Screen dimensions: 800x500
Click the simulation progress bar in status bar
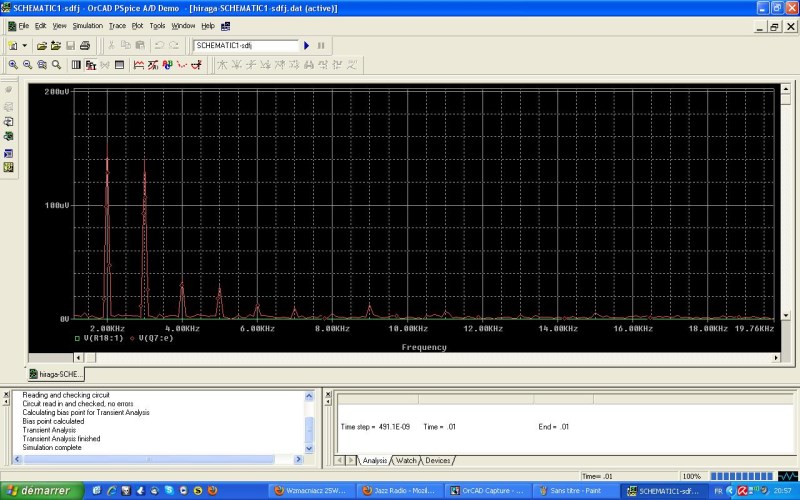pyautogui.click(x=741, y=477)
